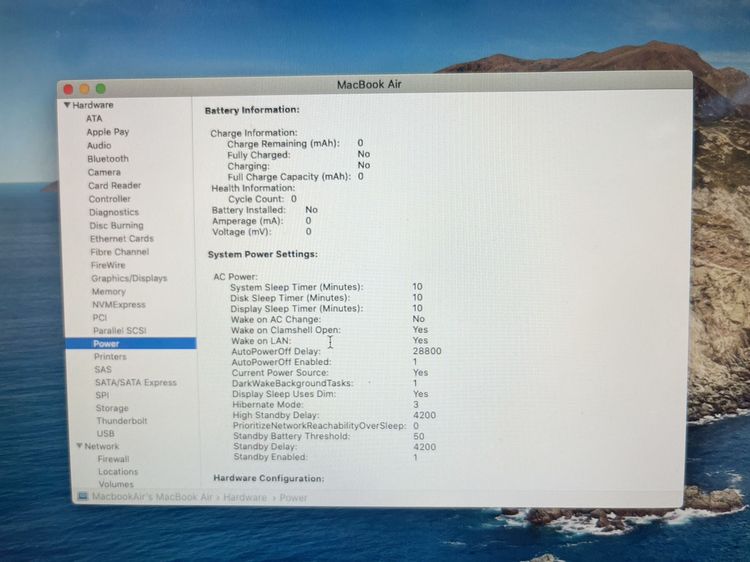750x562 pixels.
Task: Click PrioritizeNetworkReachabilityOverSleep label
Action: [320, 426]
